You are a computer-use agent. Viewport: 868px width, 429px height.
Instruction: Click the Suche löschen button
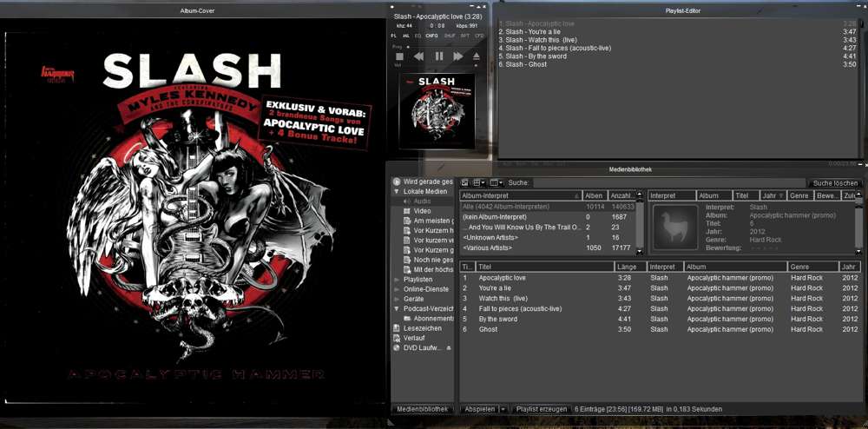point(835,183)
